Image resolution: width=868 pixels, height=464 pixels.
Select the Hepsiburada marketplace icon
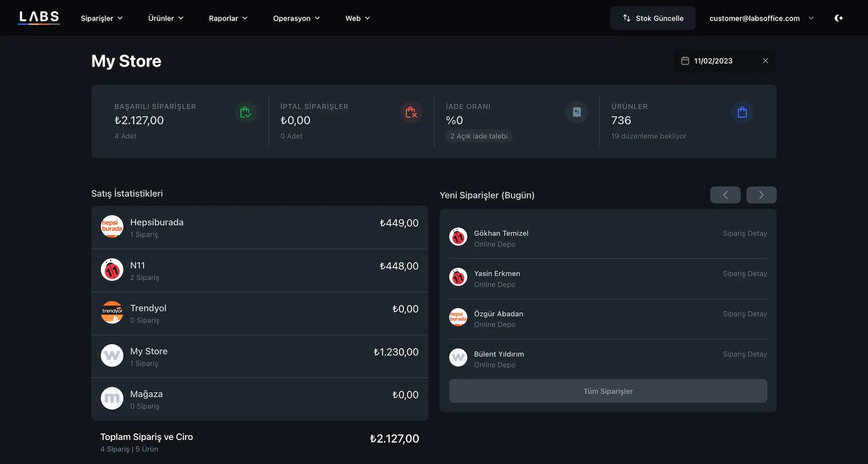tap(112, 227)
